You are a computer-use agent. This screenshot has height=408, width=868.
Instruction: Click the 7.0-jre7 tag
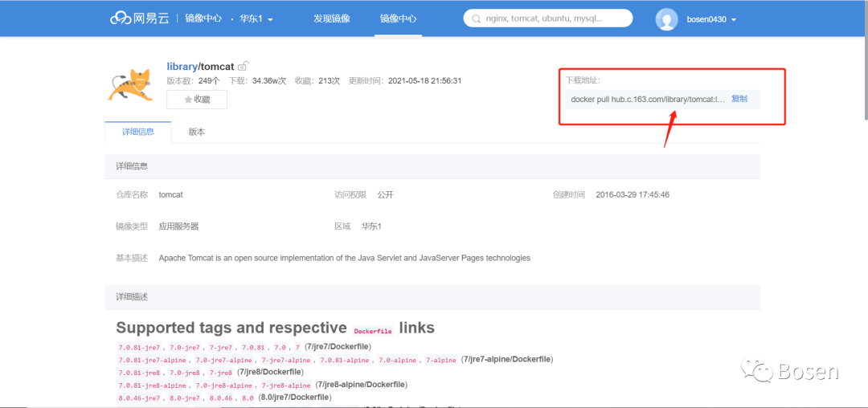184,347
